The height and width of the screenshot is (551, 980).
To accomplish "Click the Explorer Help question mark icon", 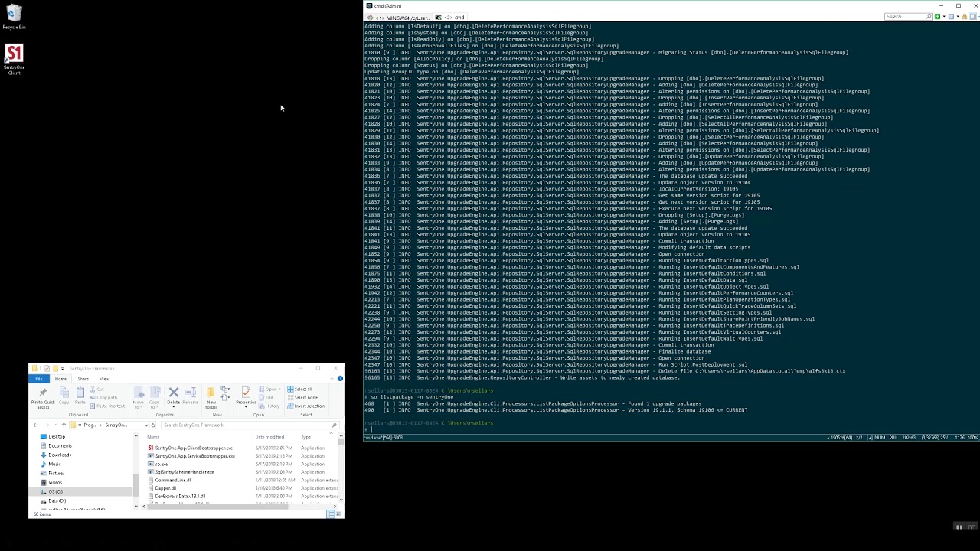I will click(340, 378).
